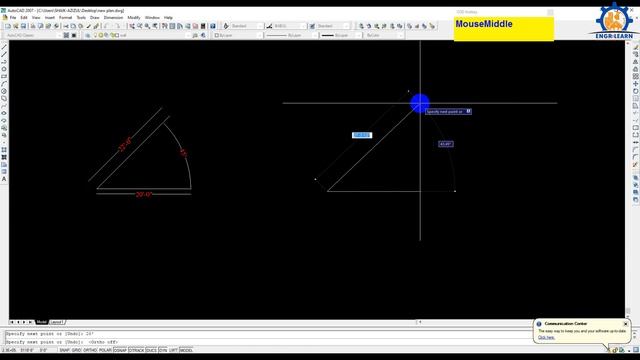Select the Arc draw tool
Image resolution: width=640 pixels, height=360 pixels.
4,84
